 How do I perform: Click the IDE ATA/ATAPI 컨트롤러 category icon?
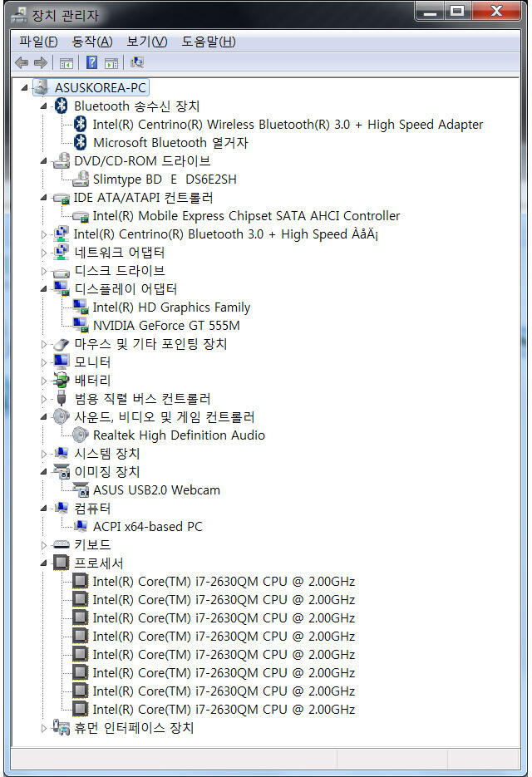point(62,198)
